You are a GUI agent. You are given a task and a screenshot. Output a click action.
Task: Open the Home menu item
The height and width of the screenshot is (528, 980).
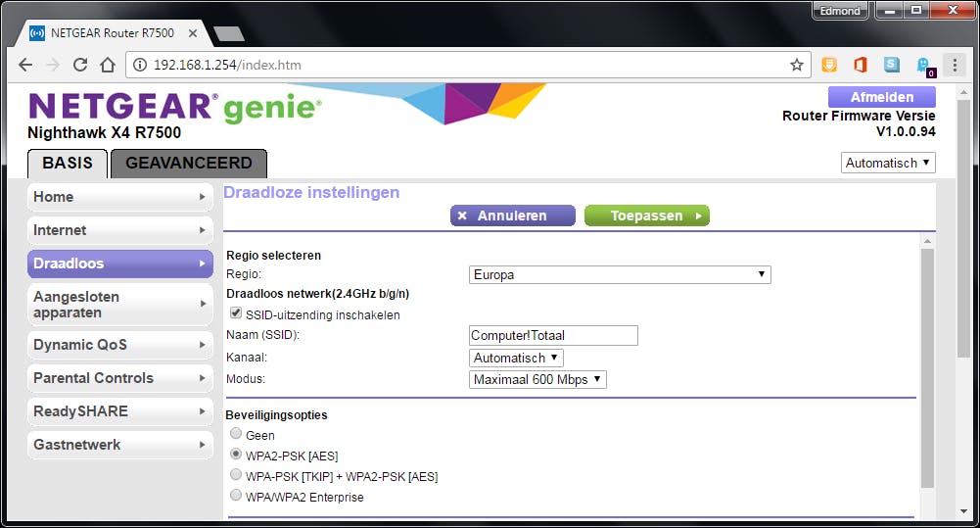[x=120, y=197]
